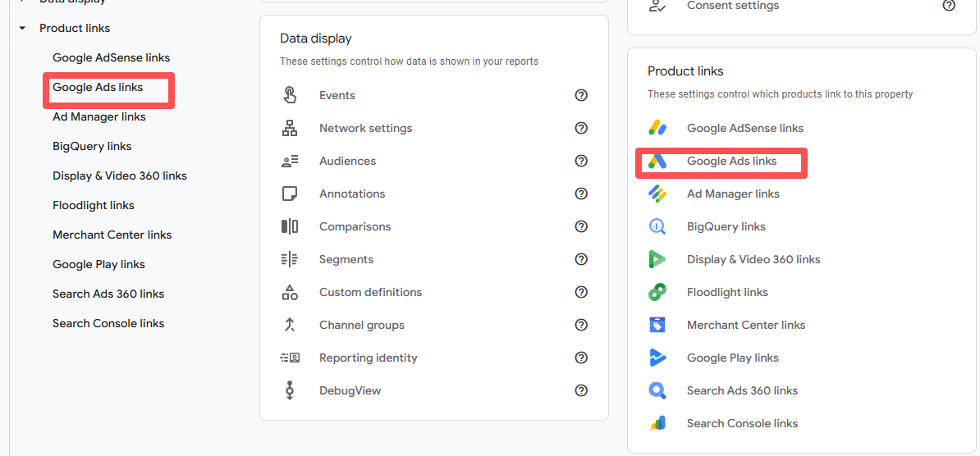Image resolution: width=980 pixels, height=456 pixels.
Task: Click the Floodlight links icon
Action: pos(657,292)
